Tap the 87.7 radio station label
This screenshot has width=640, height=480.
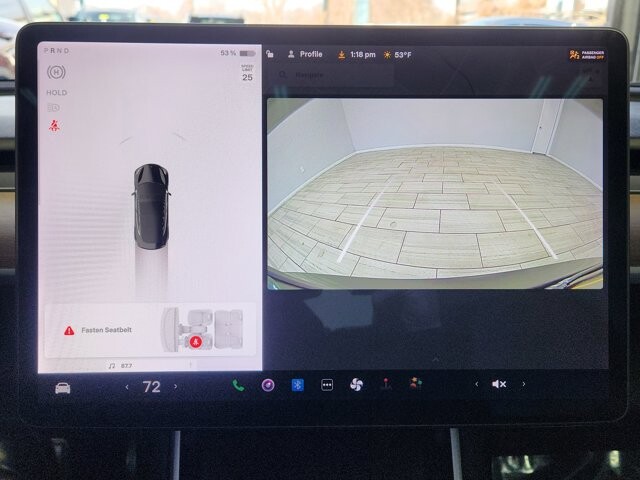pos(127,366)
